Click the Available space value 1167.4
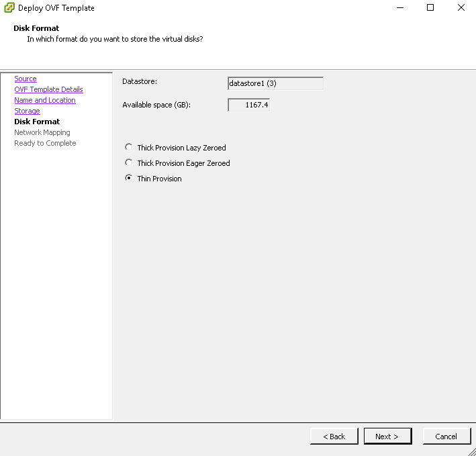The image size is (476, 456). click(249, 105)
